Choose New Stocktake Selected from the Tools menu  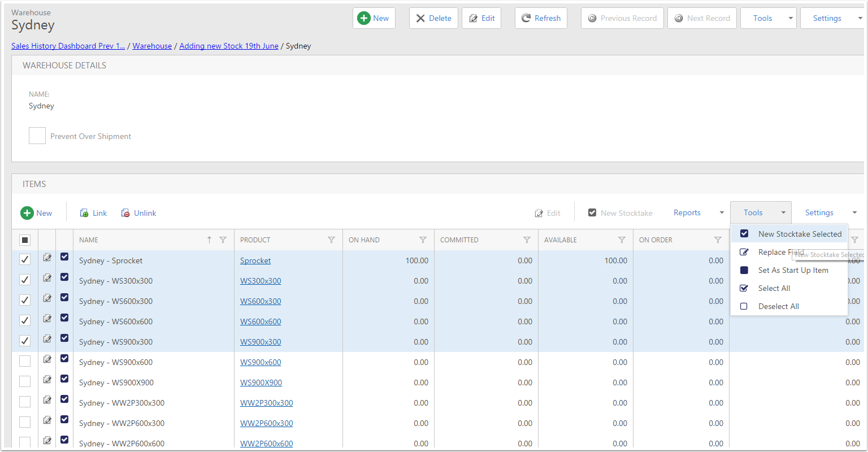coord(789,234)
